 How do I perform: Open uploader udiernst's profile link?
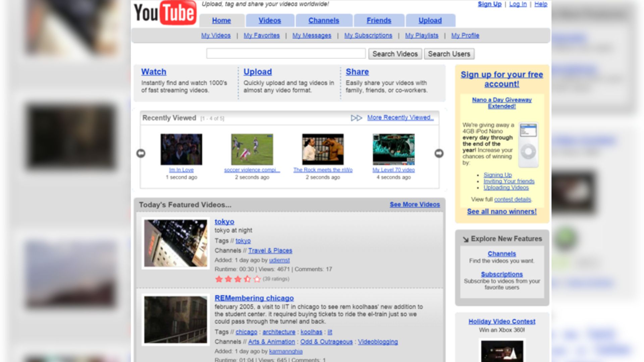tap(279, 260)
